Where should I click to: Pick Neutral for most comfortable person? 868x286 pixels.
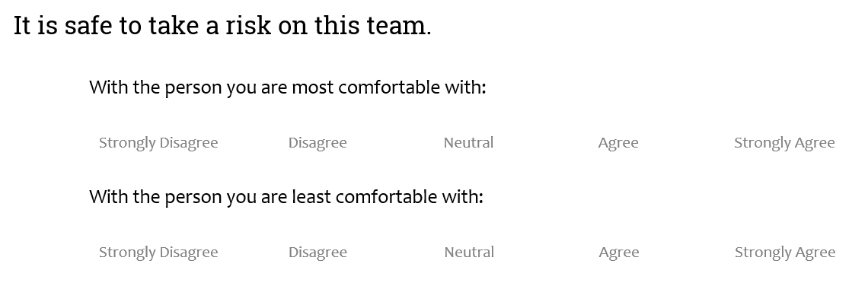click(x=468, y=143)
